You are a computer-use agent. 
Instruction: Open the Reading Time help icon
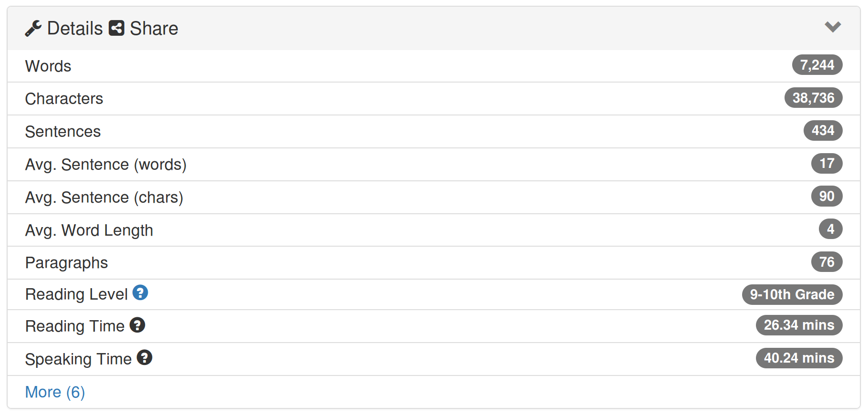[137, 325]
